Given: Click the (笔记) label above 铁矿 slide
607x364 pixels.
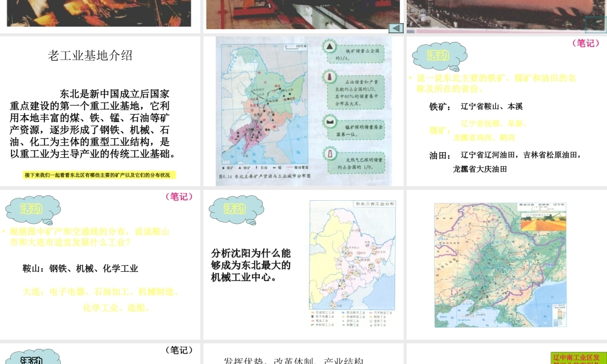Looking at the screenshot, I should click(586, 43).
